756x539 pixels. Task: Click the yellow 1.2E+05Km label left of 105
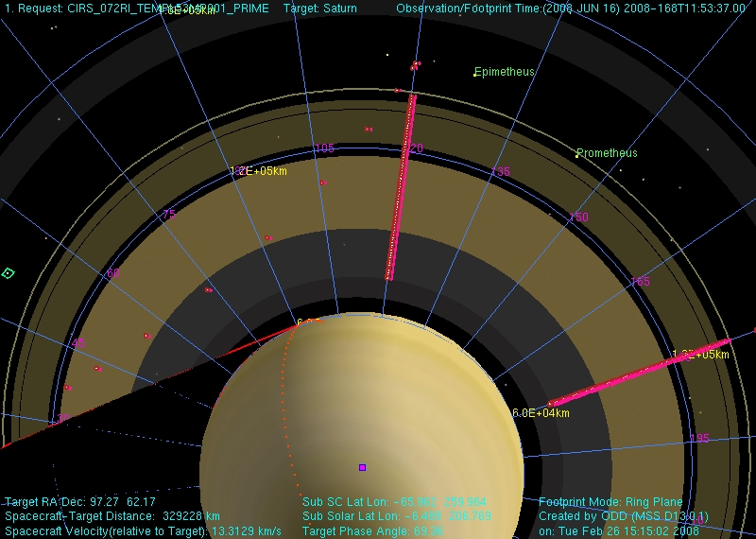(258, 171)
